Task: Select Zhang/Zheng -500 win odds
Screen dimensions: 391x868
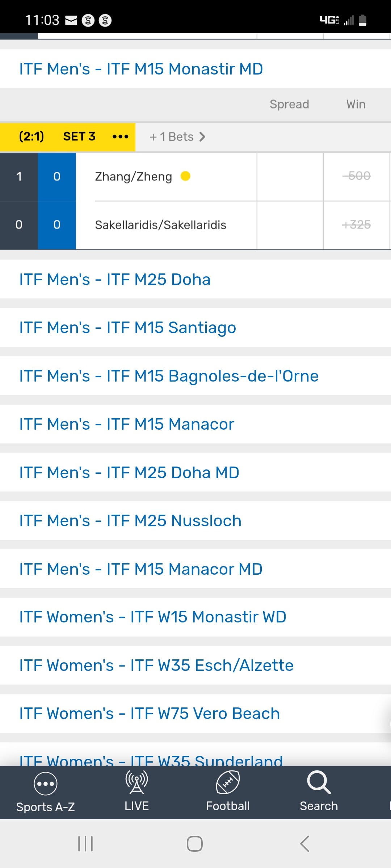Action: pos(356,176)
